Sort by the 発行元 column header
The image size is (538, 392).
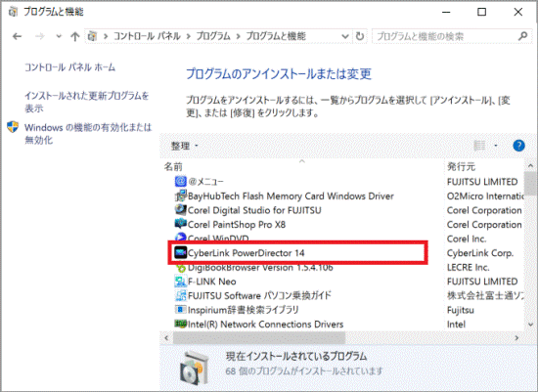click(x=461, y=167)
